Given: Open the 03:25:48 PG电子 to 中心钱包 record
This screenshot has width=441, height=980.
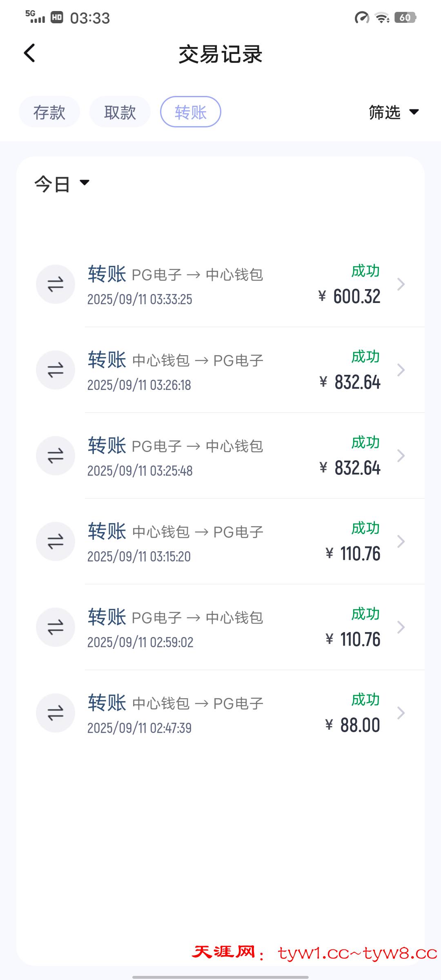Looking at the screenshot, I should (x=196, y=456).
